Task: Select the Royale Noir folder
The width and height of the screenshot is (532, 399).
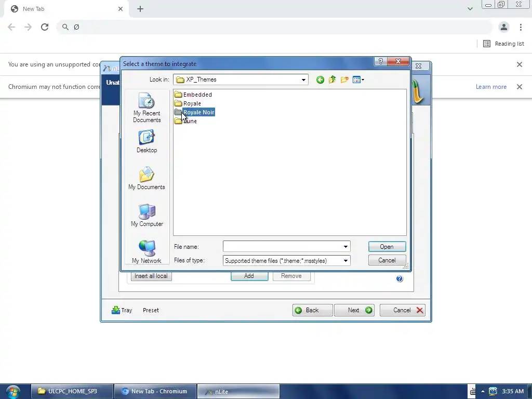Action: [194, 112]
